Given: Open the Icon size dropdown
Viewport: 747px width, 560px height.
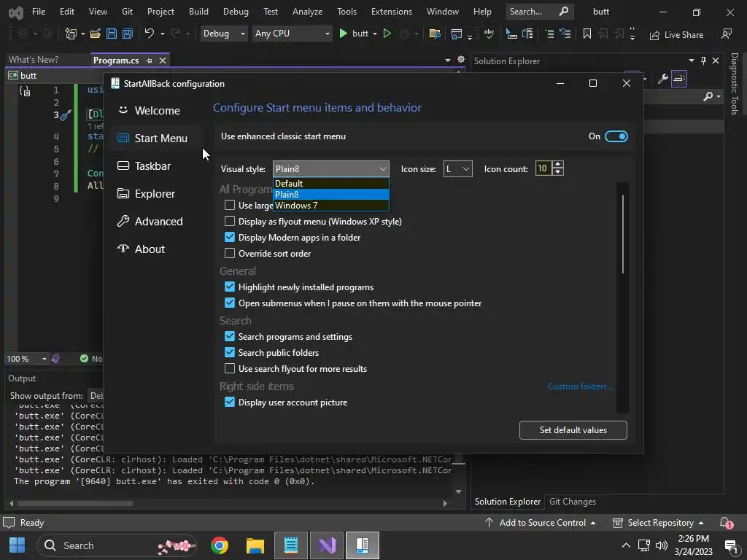Looking at the screenshot, I should [458, 168].
